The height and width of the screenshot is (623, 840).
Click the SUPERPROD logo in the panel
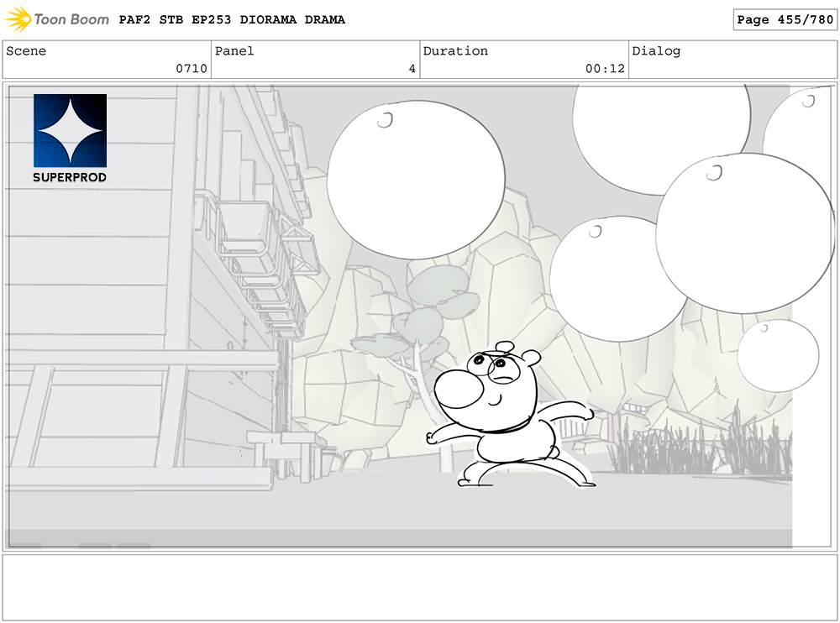pyautogui.click(x=70, y=139)
